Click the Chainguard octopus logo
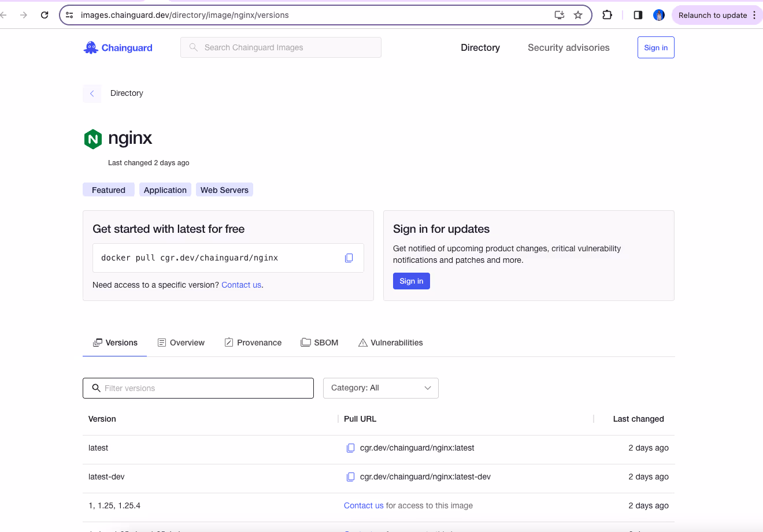Image resolution: width=763 pixels, height=532 pixels. pyautogui.click(x=91, y=47)
